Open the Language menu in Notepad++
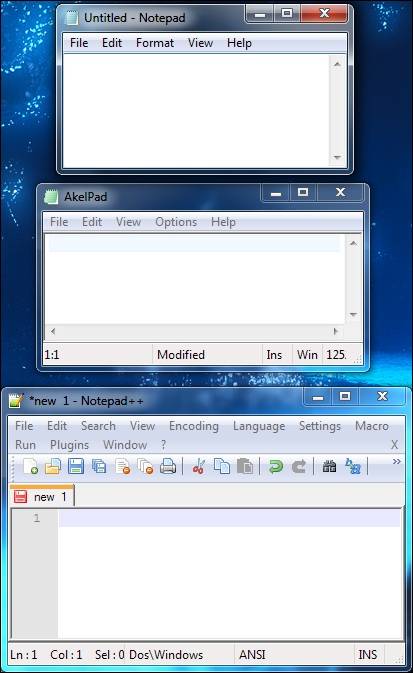Viewport: 413px width, 673px height. 259,426
